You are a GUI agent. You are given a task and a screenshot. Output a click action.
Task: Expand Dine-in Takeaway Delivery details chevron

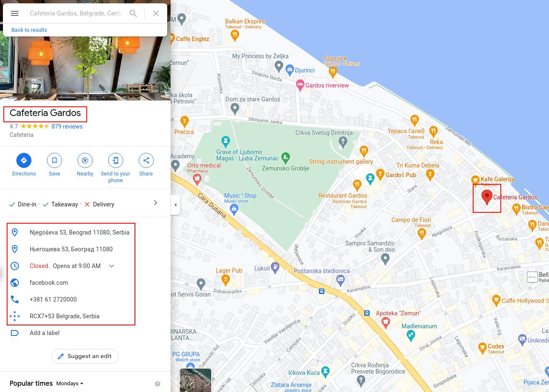pyautogui.click(x=155, y=203)
